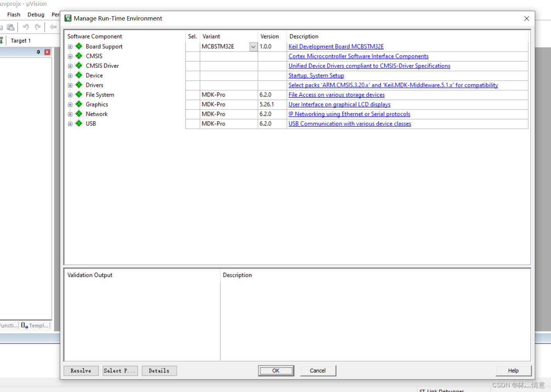
Task: Open Select packs ARM.CMSIS.3.20.x compatibility link
Action: pos(393,85)
